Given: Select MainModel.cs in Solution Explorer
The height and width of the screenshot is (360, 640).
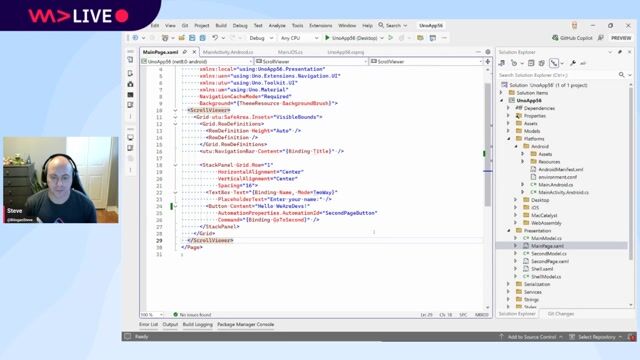Looking at the screenshot, I should point(546,238).
